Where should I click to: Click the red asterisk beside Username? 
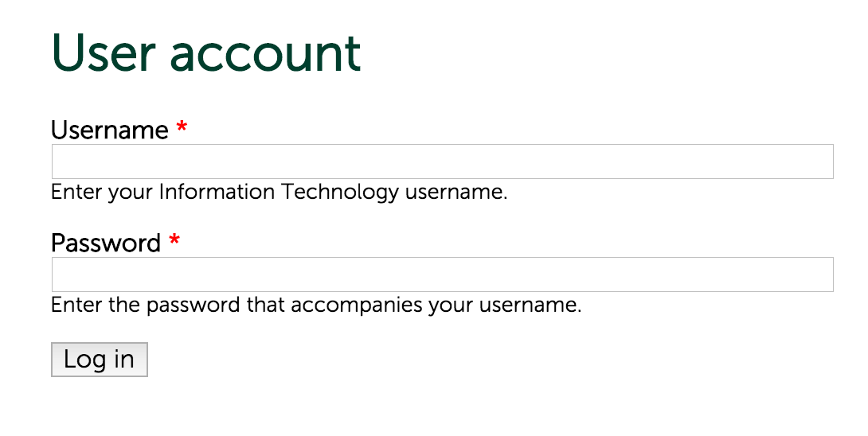click(x=182, y=128)
